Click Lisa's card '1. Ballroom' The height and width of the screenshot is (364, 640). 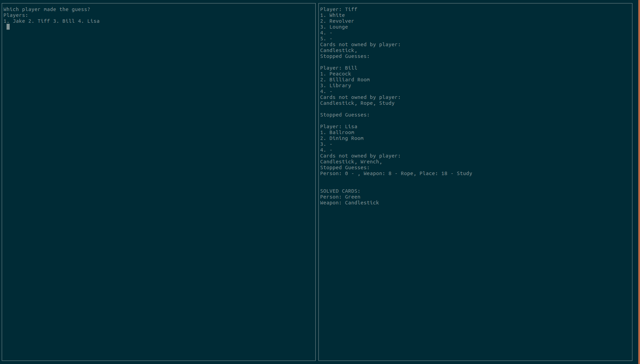[x=337, y=132]
